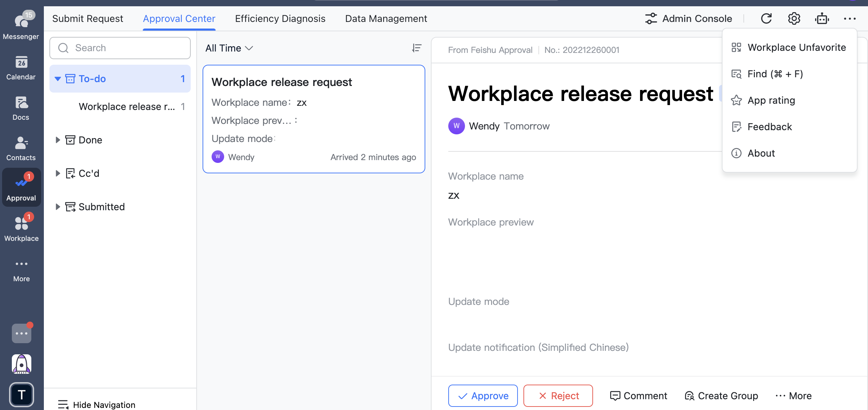Viewport: 868px width, 410px height.
Task: Choose Workplace Unfavorite menu item
Action: coord(796,47)
